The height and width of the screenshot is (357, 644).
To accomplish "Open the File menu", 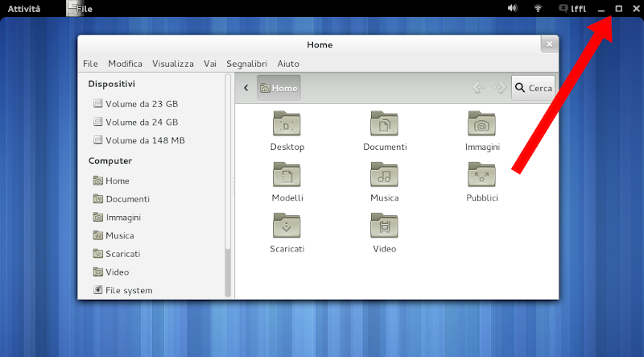I will [90, 64].
